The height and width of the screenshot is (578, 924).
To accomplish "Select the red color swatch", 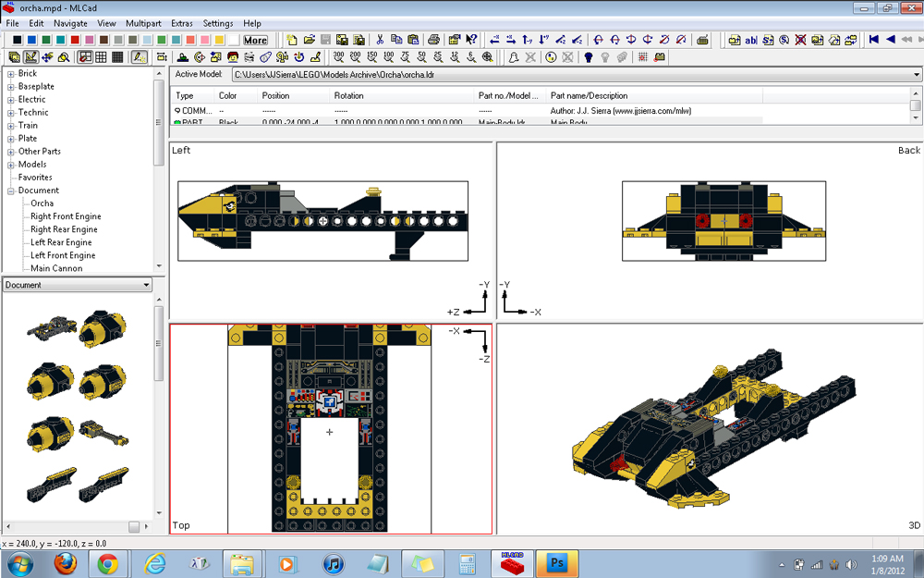I will pos(74,40).
